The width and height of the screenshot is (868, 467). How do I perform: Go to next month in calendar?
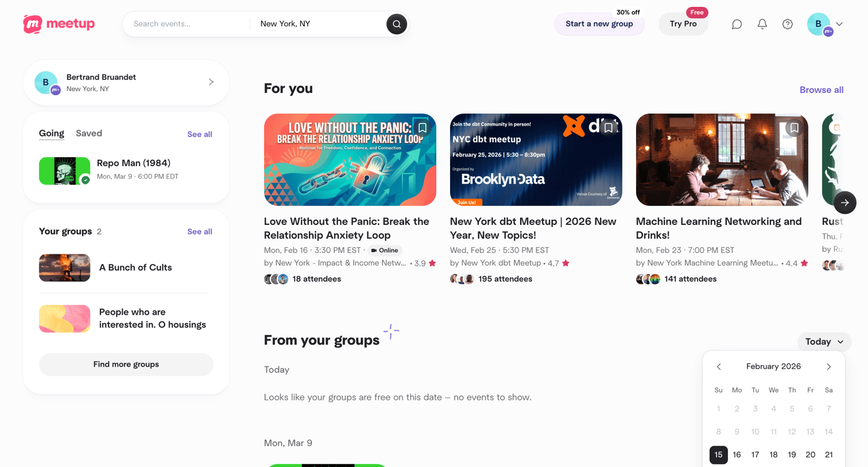[x=828, y=367]
